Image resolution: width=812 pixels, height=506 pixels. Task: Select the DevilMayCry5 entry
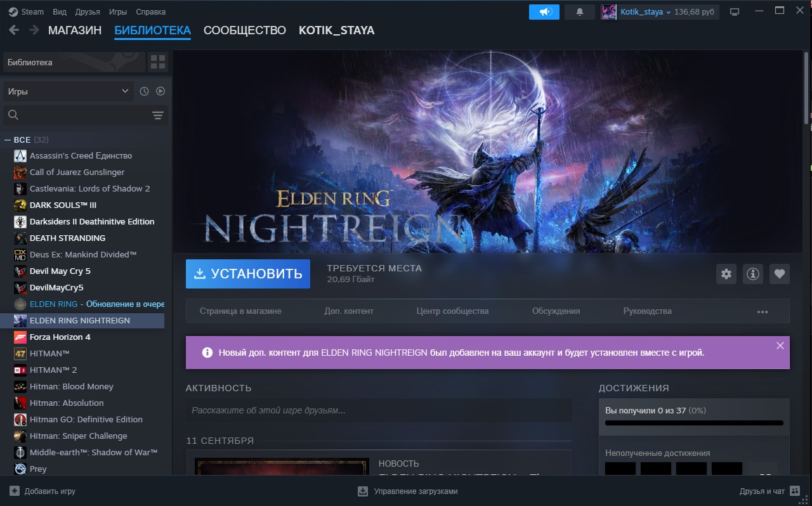56,287
